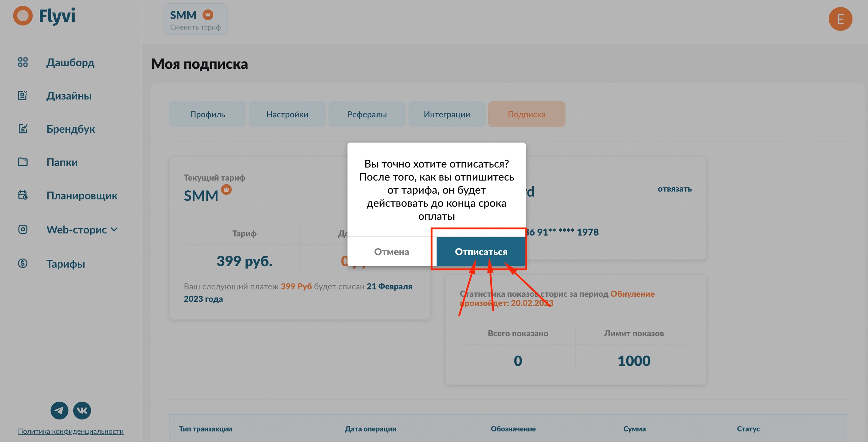Expand the Web-сторис chevron
The width and height of the screenshot is (868, 442).
[114, 230]
